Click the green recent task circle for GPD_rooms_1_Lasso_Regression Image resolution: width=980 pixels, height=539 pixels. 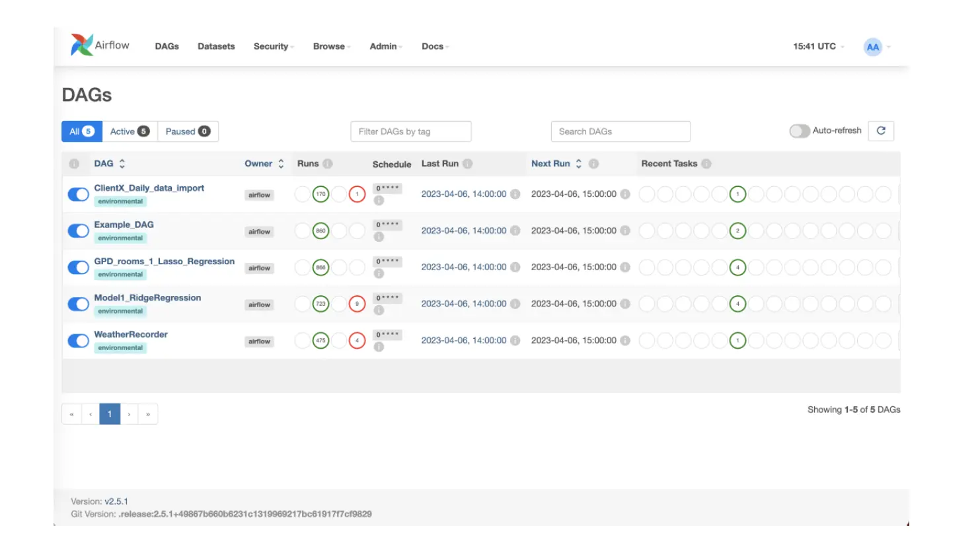point(738,268)
